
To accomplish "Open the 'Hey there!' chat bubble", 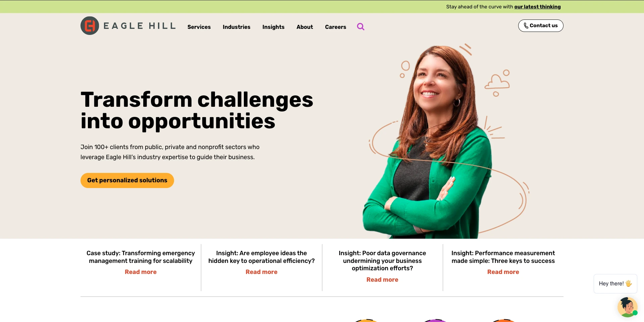I will [x=615, y=284].
